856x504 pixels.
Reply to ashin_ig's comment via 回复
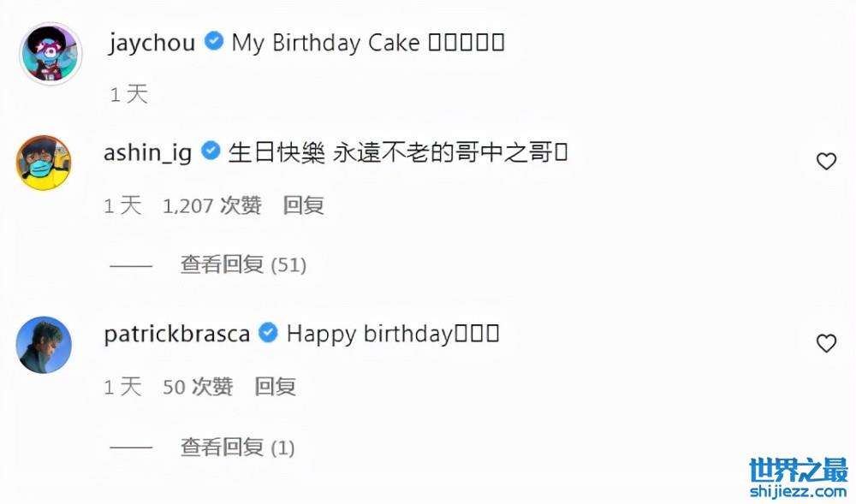coord(304,205)
